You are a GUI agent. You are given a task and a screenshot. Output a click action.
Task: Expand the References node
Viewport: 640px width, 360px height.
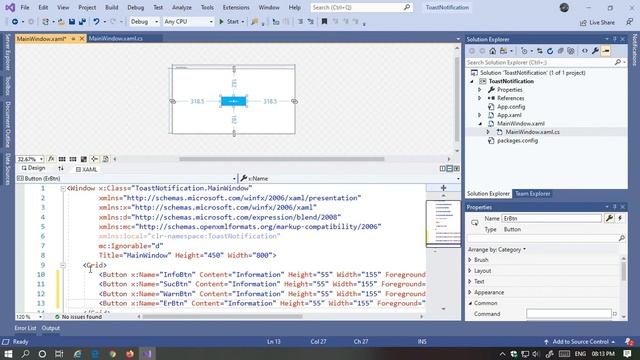(480, 98)
